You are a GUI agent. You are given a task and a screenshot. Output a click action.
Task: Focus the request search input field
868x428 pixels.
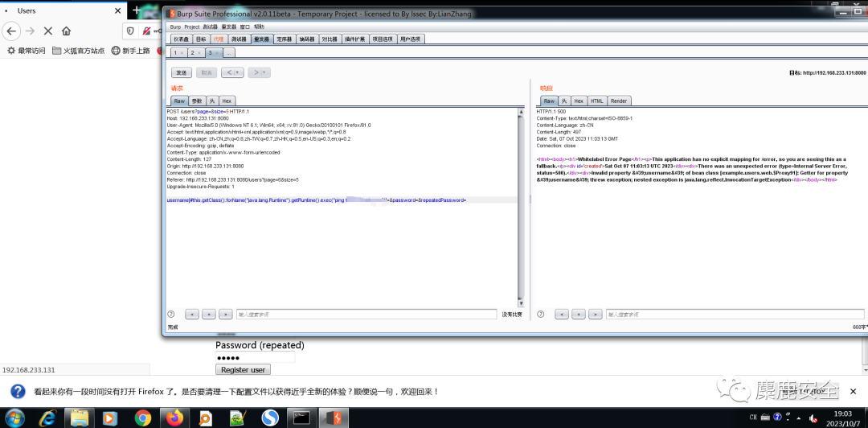pyautogui.click(x=366, y=315)
